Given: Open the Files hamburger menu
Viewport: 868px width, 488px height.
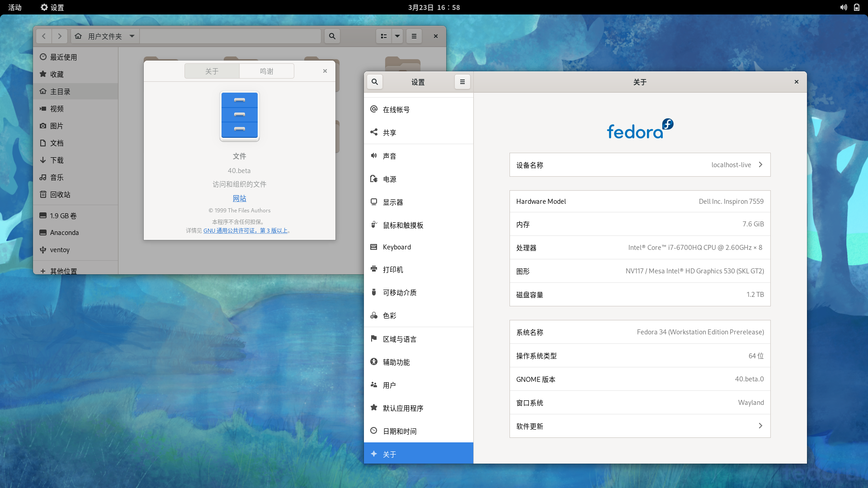Looking at the screenshot, I should (x=414, y=36).
